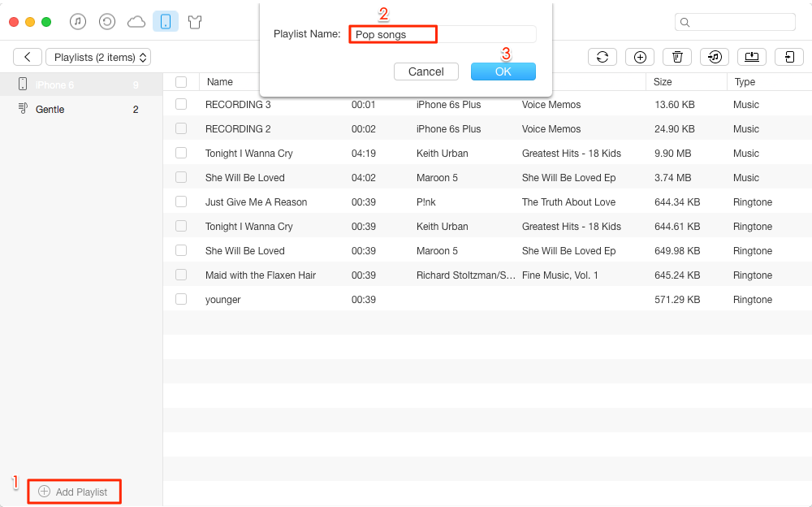The height and width of the screenshot is (507, 812).
Task: Click the Gentle playlist icon in sidebar
Action: 22,108
